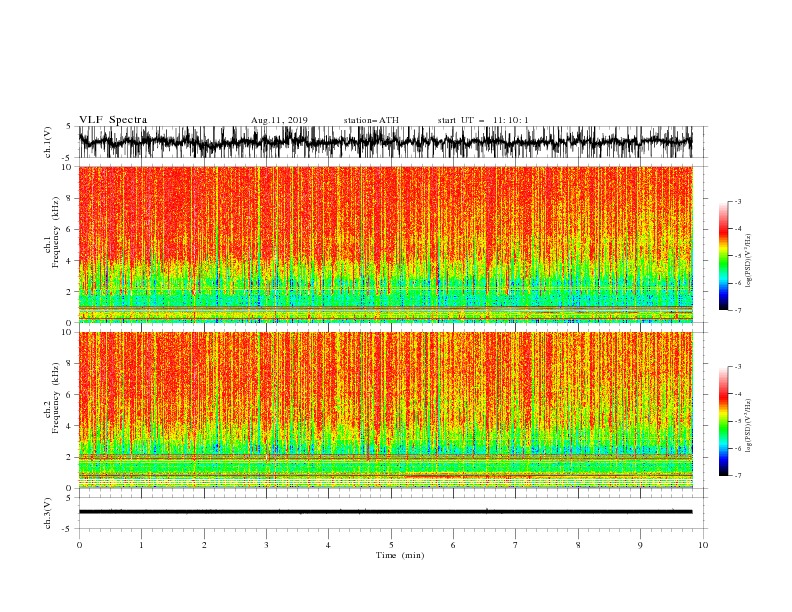
Task: Click the "-7" tick on lower color bar
Action: point(737,476)
